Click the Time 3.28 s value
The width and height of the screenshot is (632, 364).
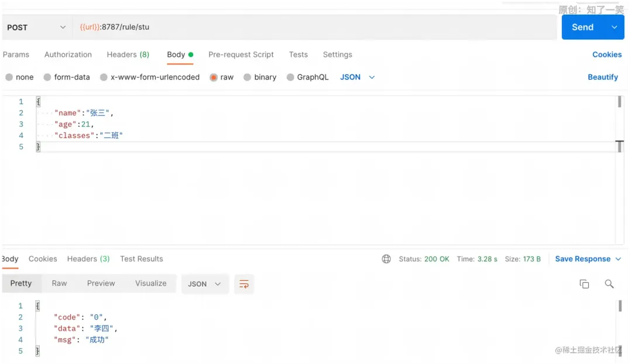click(x=487, y=259)
